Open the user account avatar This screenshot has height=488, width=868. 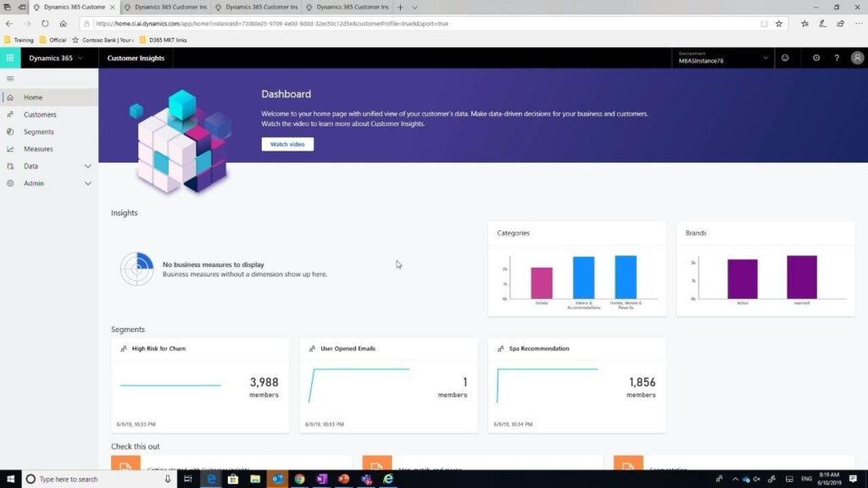tap(857, 58)
